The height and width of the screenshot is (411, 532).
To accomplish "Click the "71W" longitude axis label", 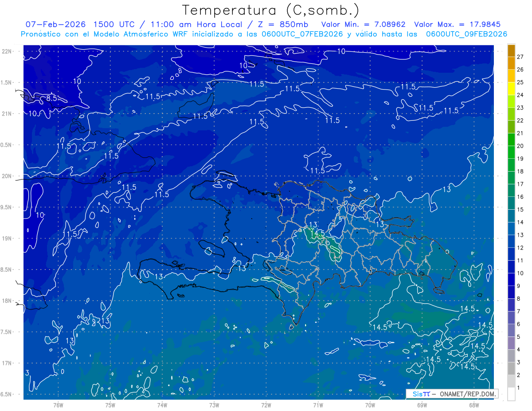I will (318, 405).
